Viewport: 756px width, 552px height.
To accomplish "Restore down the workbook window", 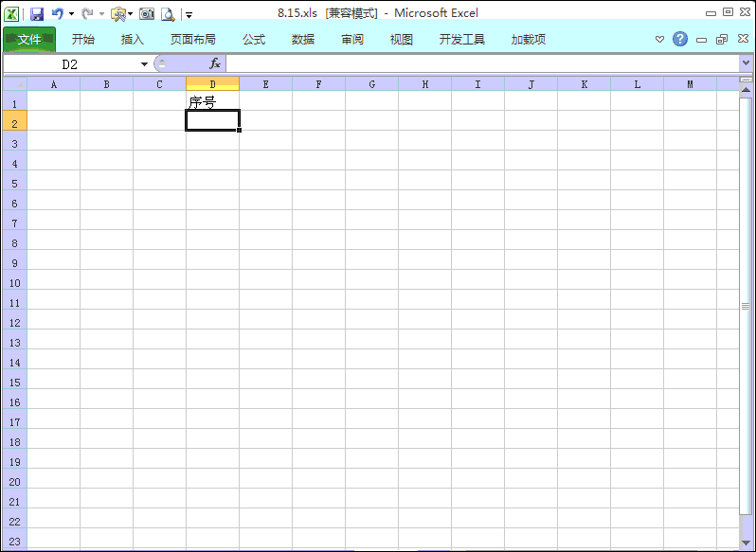I will coord(722,40).
